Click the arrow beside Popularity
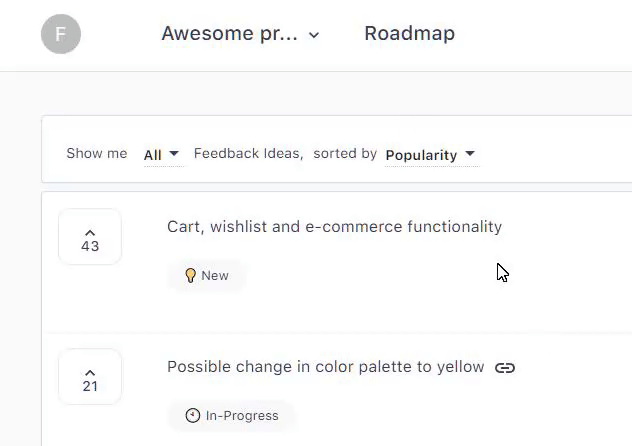This screenshot has width=632, height=446. (x=470, y=154)
